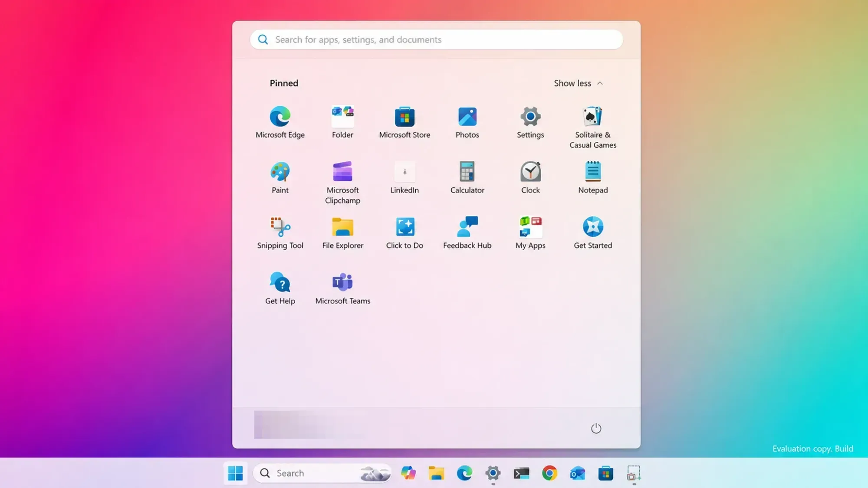Click the magnifier icon in Start menu search

tap(263, 39)
